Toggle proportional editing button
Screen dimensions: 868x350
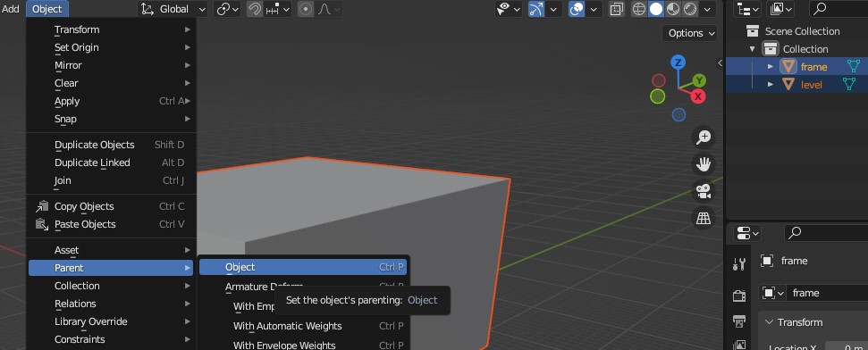[x=305, y=9]
